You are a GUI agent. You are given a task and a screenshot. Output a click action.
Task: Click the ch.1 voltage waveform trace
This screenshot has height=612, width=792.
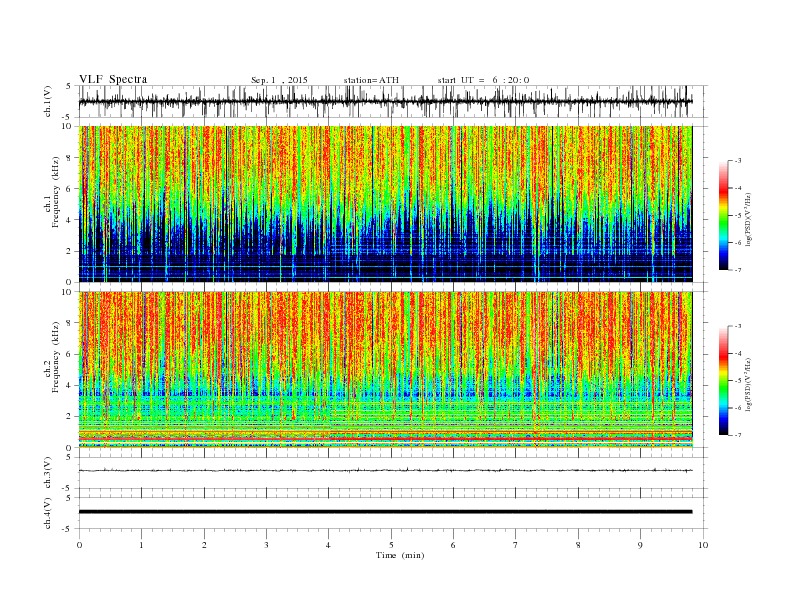385,101
